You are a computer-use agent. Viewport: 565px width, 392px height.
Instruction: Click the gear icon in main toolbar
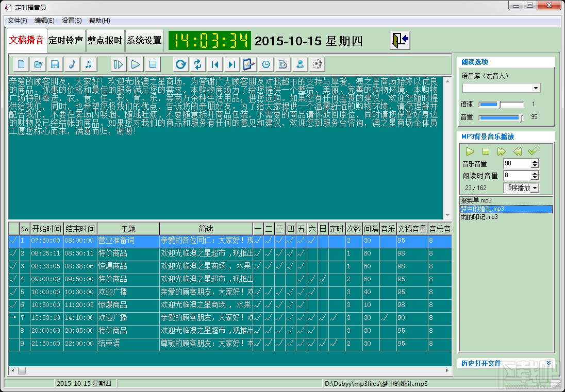[x=317, y=64]
